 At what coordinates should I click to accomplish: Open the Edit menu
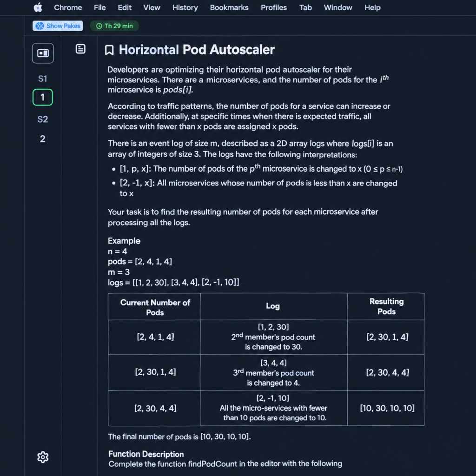[x=125, y=7]
